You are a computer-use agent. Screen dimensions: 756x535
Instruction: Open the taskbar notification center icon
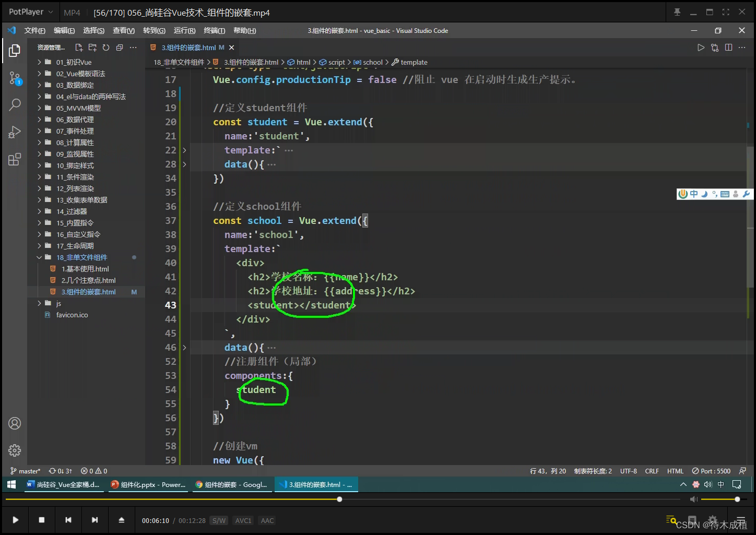point(737,484)
